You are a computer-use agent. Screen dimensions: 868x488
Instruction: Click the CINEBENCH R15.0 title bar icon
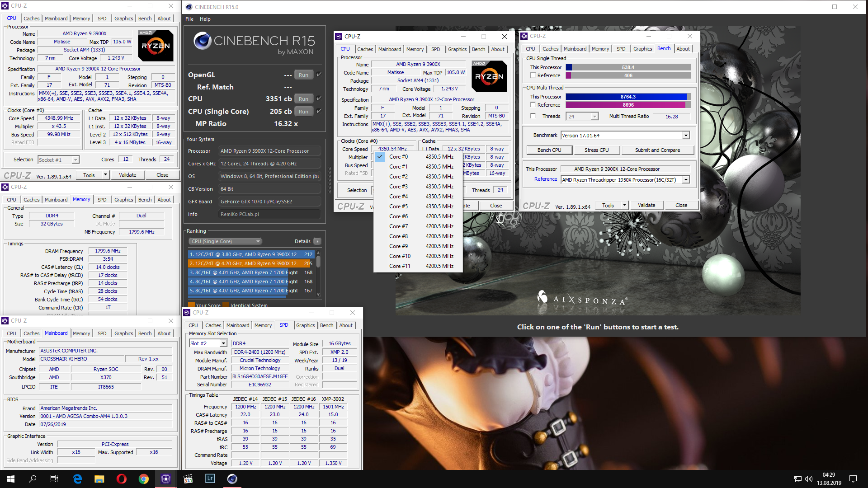coord(189,7)
